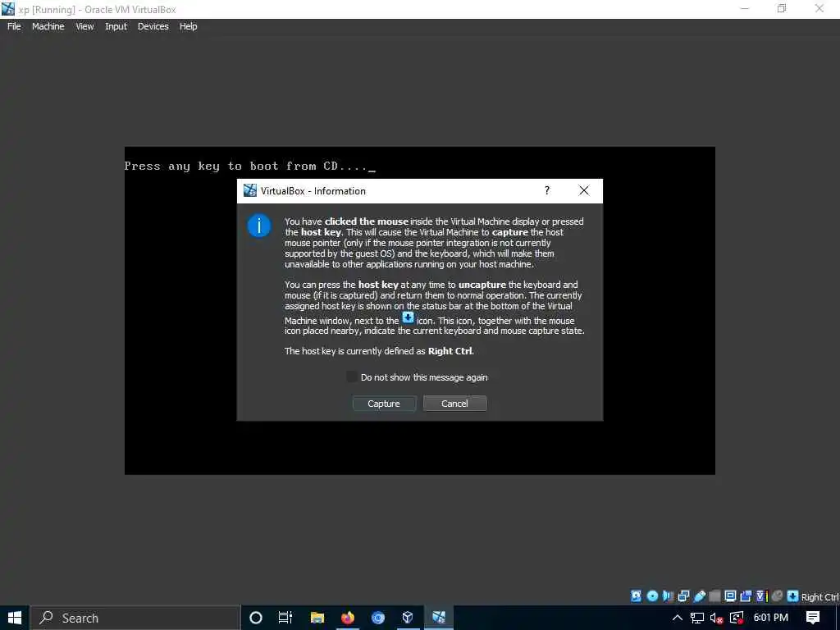Click the network adapters status icon

pos(683,596)
